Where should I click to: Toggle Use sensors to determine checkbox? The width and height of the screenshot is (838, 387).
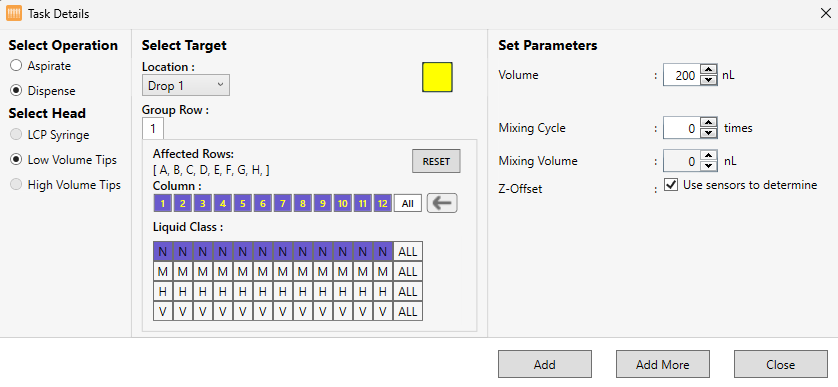coord(670,185)
